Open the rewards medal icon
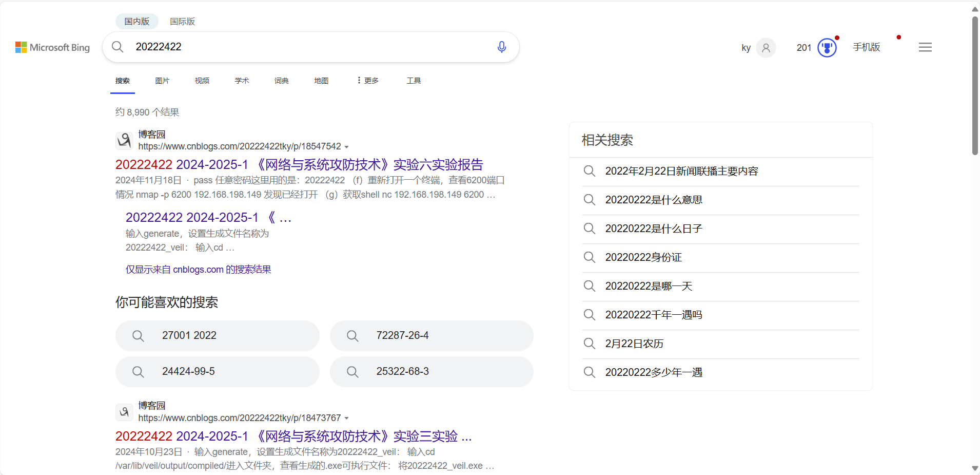The image size is (980, 475). [827, 48]
